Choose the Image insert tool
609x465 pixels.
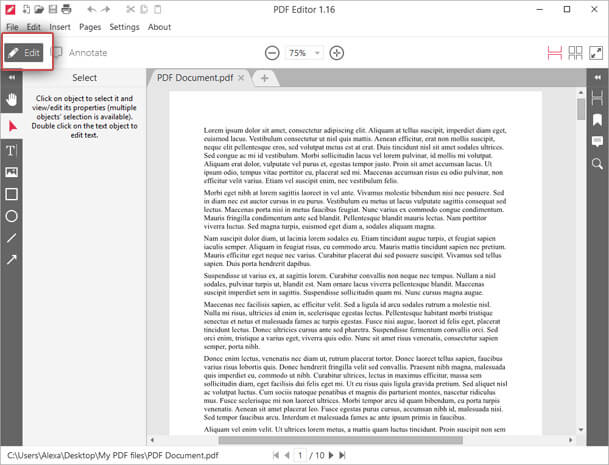12,172
